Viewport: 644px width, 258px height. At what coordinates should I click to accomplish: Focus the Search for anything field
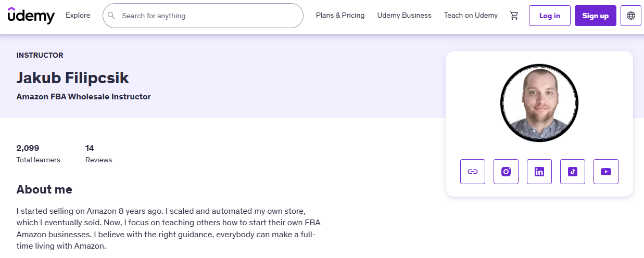[x=203, y=16]
